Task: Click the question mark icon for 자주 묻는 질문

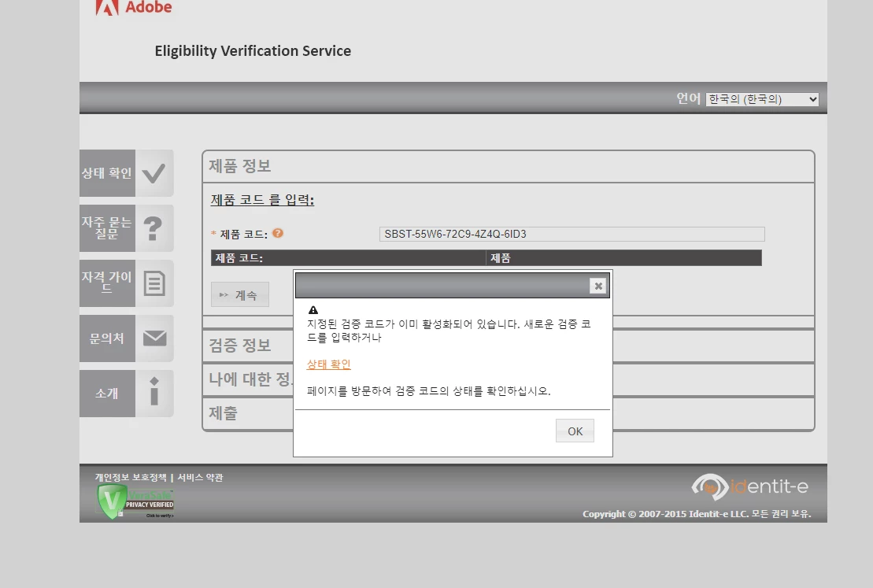Action: pos(153,228)
